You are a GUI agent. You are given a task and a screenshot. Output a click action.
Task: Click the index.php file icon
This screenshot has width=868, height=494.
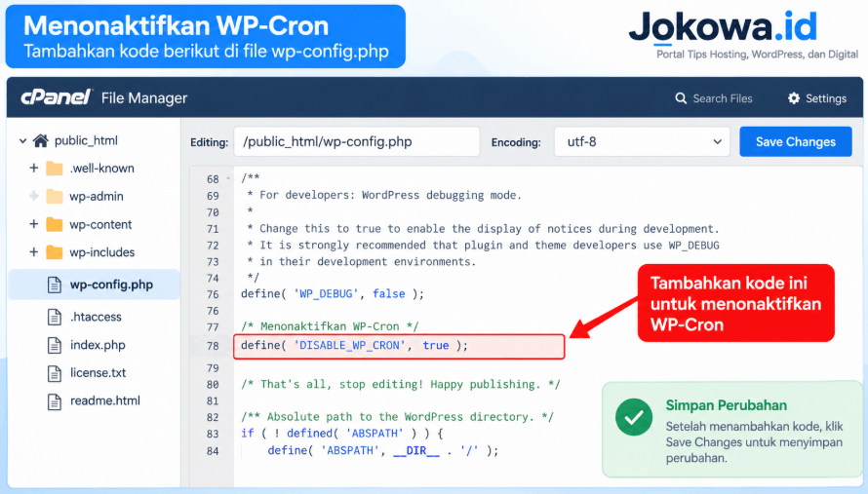click(55, 345)
